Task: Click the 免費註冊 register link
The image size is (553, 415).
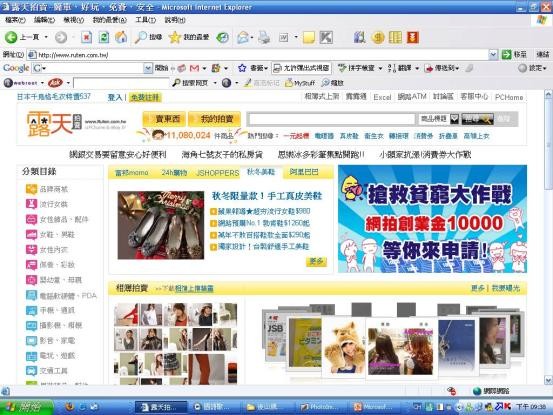Action: (x=145, y=97)
